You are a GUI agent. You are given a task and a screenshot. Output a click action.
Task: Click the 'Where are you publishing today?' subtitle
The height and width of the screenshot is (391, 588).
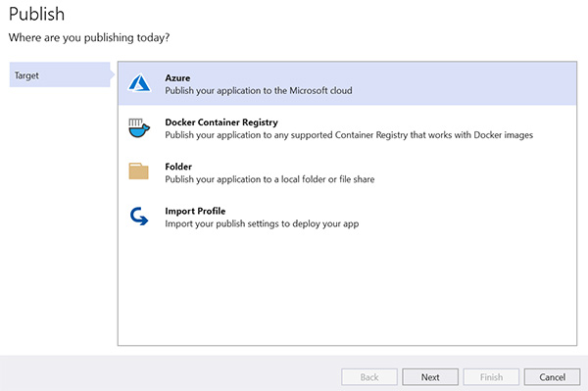point(89,37)
